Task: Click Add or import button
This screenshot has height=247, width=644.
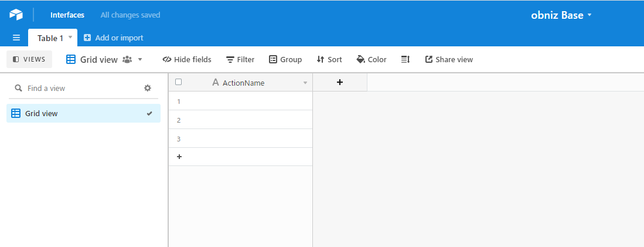Action: click(x=114, y=38)
